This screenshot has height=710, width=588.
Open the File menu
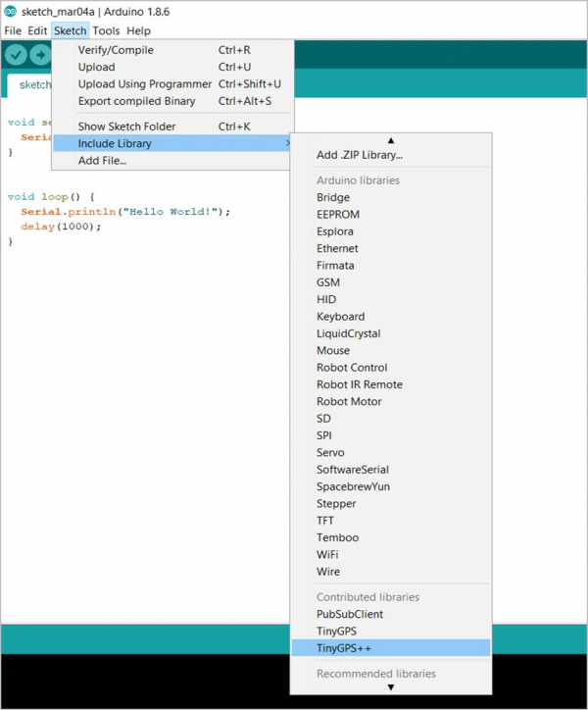(13, 30)
